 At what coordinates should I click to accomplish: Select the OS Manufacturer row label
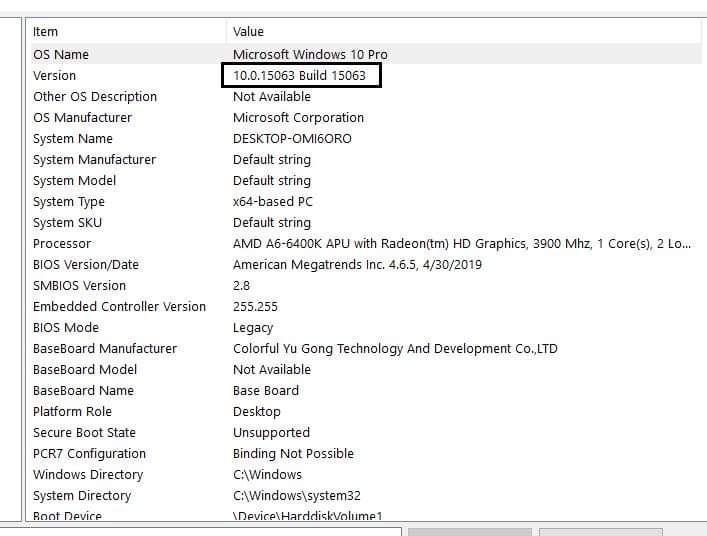82,118
